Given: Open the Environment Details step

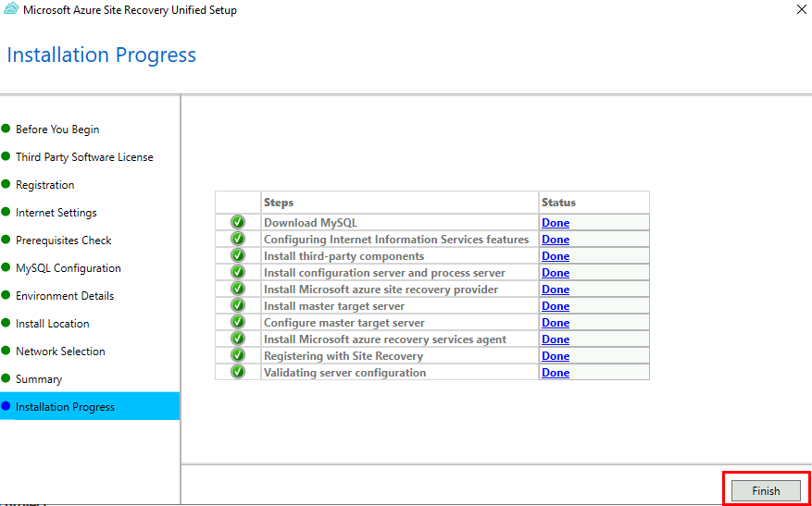Looking at the screenshot, I should (x=65, y=296).
